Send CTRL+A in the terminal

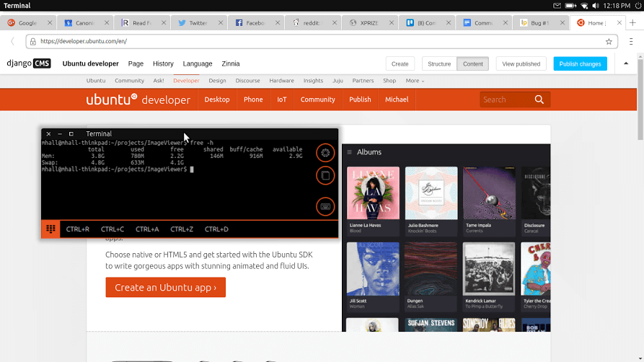pyautogui.click(x=147, y=229)
